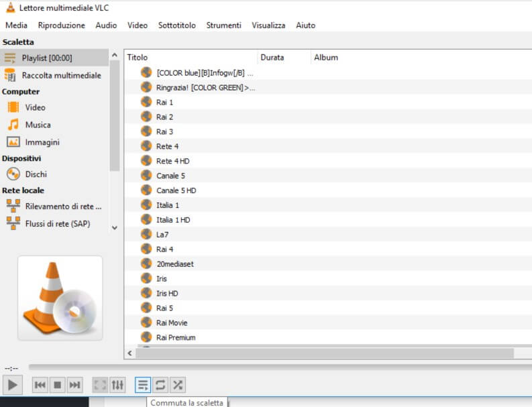Select Playlist [00:00] in sidebar
The width and height of the screenshot is (532, 407).
click(54, 58)
